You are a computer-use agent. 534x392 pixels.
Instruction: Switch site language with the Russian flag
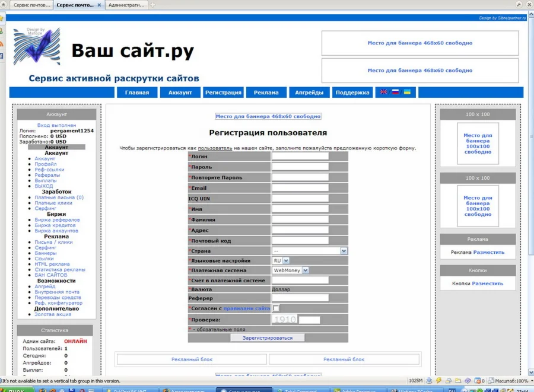tap(395, 92)
